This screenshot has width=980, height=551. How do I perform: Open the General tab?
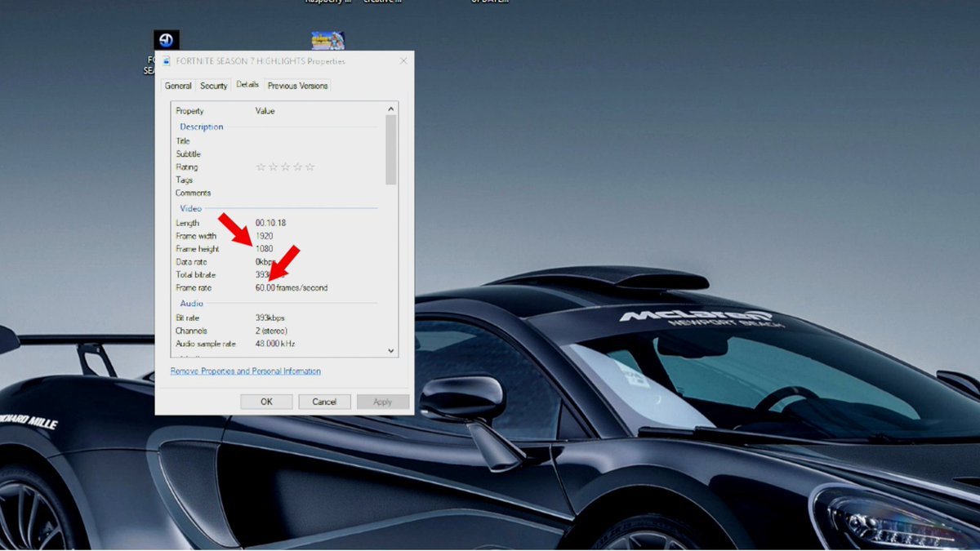(x=178, y=86)
